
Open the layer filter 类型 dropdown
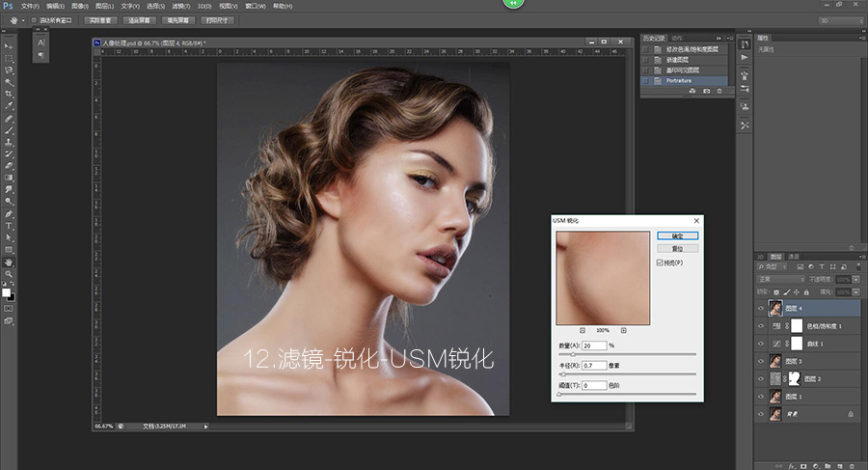(773, 267)
